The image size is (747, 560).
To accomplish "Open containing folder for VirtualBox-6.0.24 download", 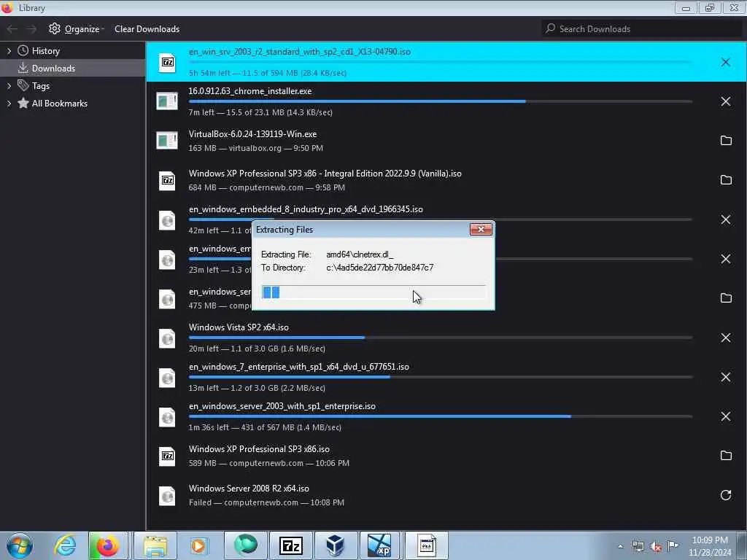I will [726, 141].
